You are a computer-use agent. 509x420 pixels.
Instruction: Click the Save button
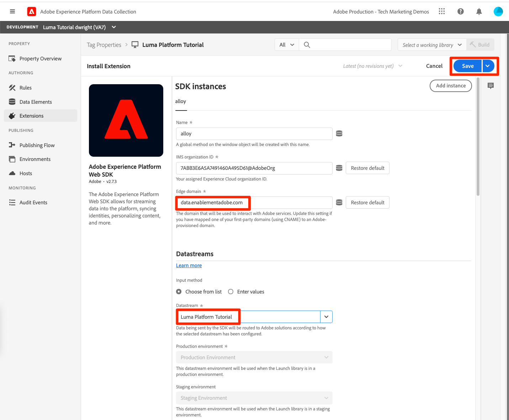(468, 66)
